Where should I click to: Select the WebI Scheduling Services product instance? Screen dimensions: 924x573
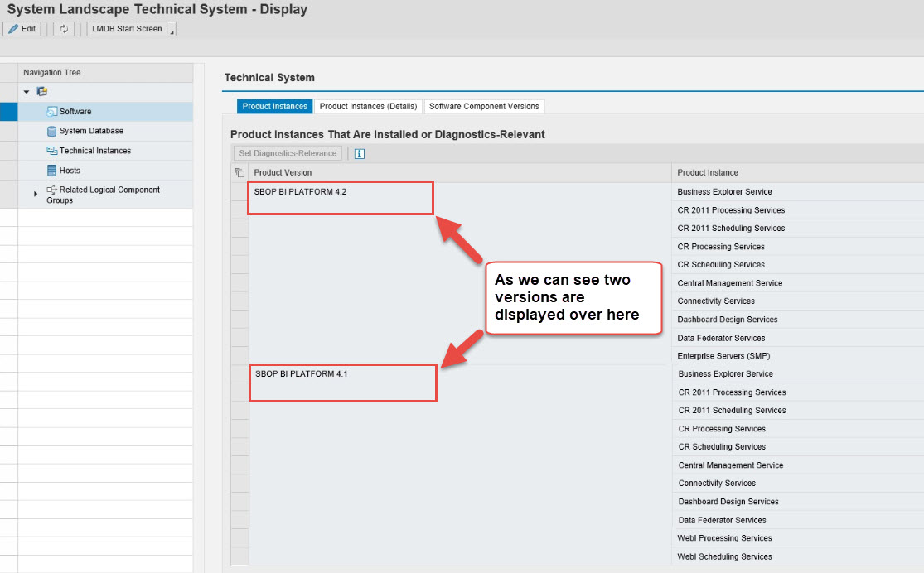[725, 556]
